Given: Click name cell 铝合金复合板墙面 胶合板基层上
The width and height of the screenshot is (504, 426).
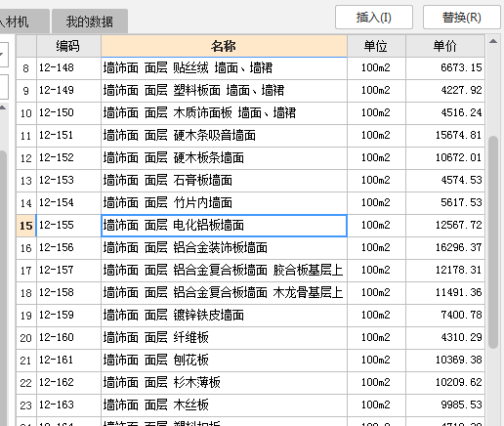Looking at the screenshot, I should (224, 271).
